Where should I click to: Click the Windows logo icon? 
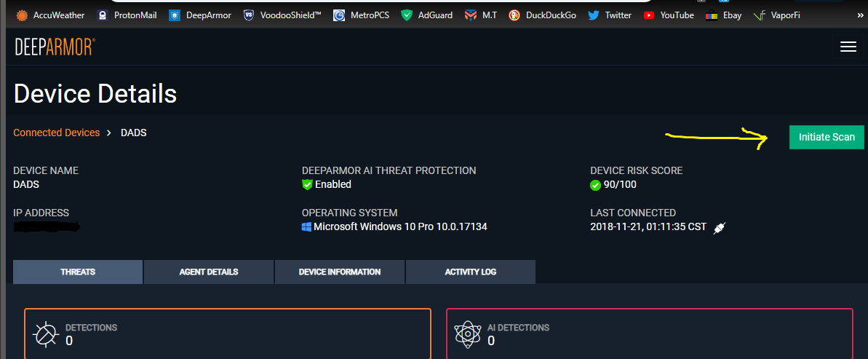[307, 226]
